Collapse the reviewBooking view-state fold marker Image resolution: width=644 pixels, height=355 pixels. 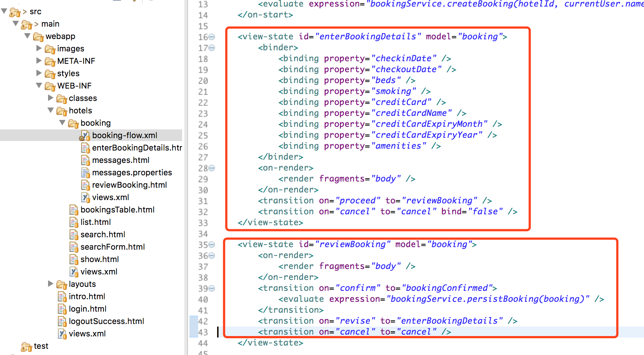pyautogui.click(x=211, y=244)
